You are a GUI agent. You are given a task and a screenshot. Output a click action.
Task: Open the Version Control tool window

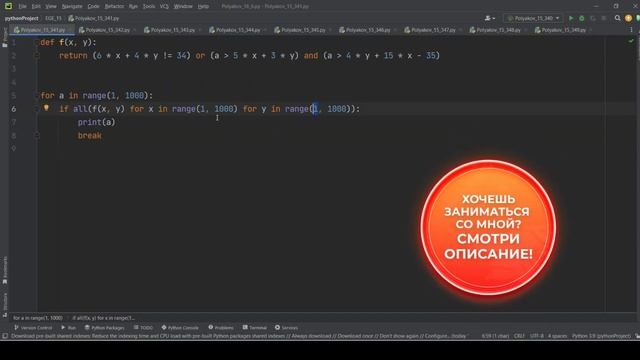33,328
